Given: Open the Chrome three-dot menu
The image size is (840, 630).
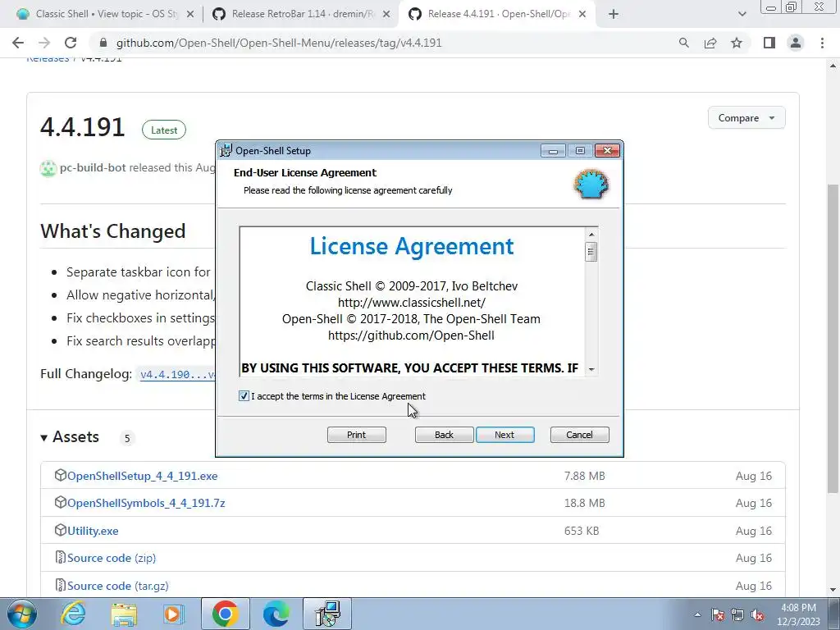Looking at the screenshot, I should pos(822,43).
